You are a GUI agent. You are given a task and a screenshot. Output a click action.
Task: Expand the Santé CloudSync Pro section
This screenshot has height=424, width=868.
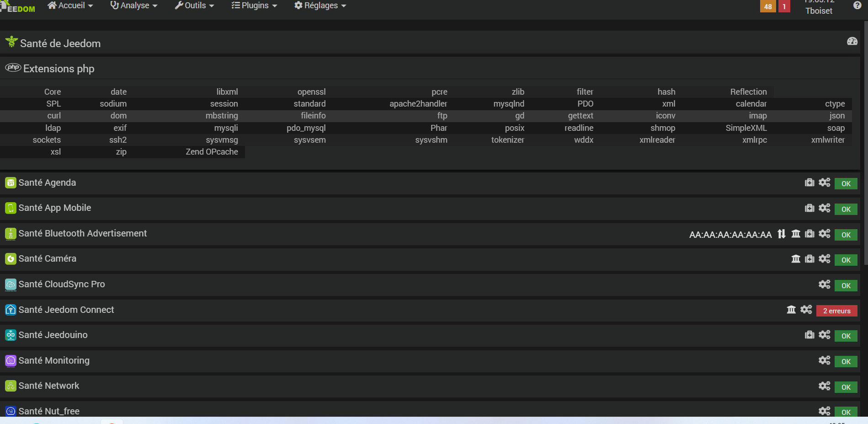(x=62, y=284)
